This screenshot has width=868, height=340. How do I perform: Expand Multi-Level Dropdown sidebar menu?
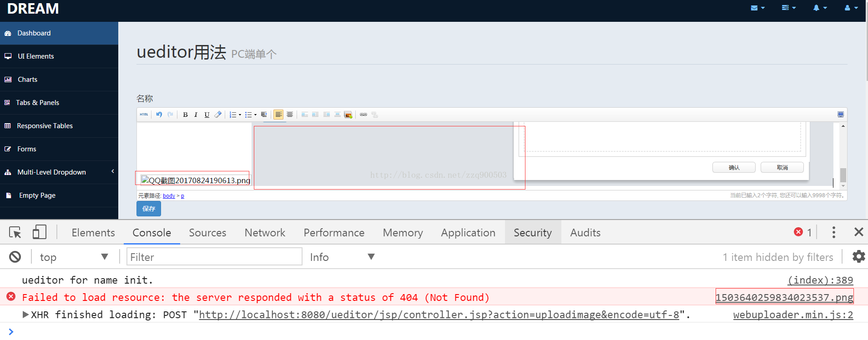(x=59, y=172)
